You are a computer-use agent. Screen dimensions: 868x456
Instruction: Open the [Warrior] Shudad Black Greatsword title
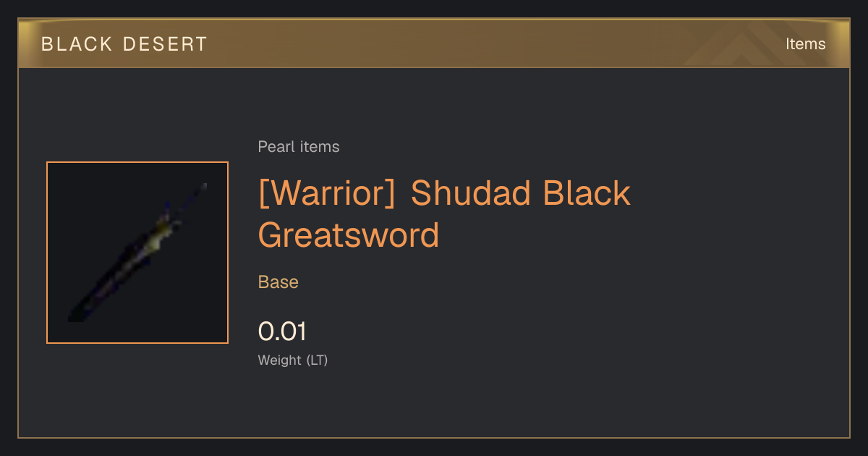[444, 214]
